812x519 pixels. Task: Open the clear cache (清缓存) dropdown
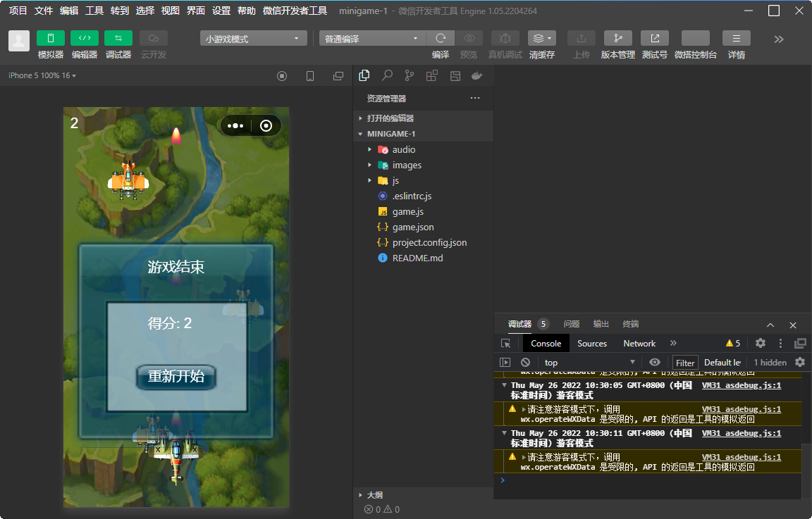(541, 38)
